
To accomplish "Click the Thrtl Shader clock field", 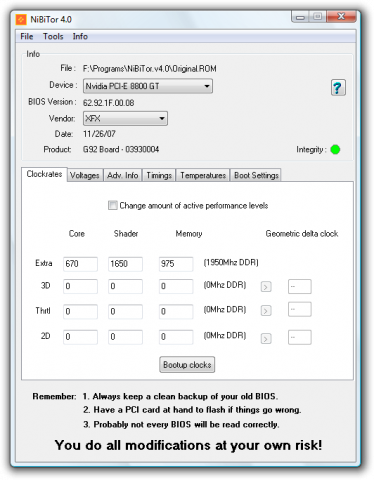I will click(x=125, y=312).
